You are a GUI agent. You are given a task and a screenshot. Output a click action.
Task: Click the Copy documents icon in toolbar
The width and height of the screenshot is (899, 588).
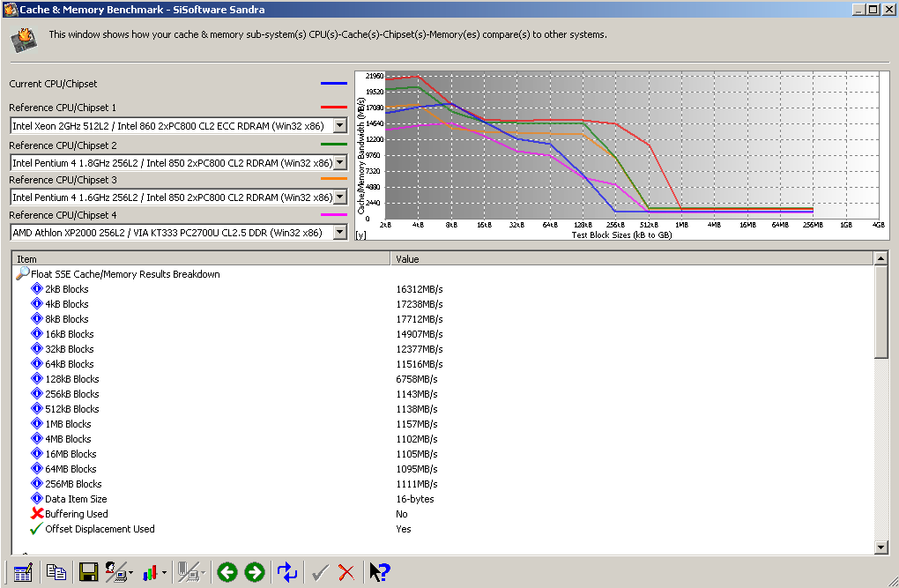pyautogui.click(x=56, y=572)
